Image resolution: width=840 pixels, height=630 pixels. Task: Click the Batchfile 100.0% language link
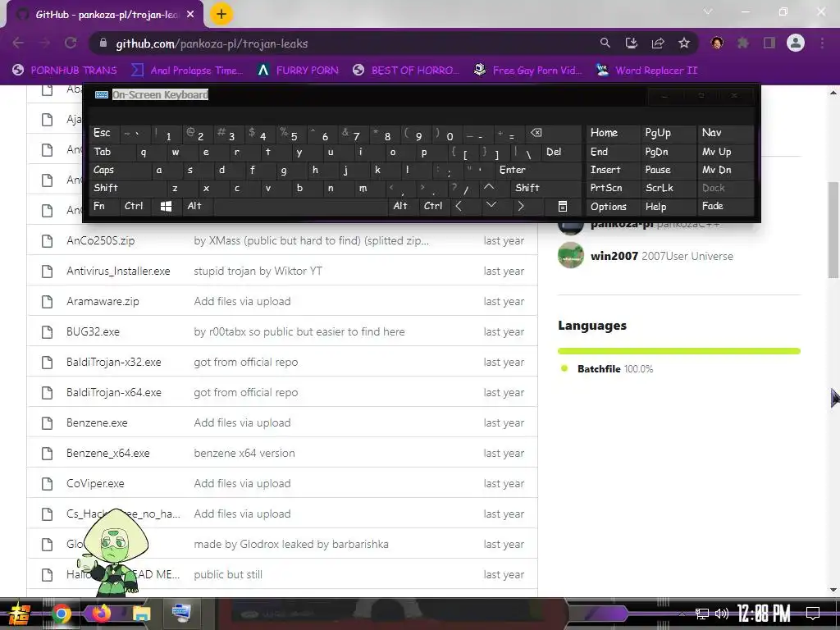tap(615, 369)
